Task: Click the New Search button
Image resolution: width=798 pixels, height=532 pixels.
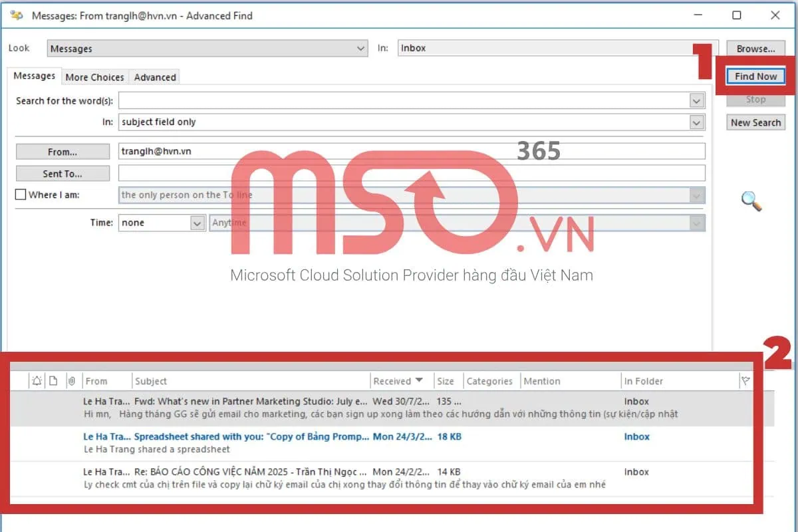Action: 755,122
